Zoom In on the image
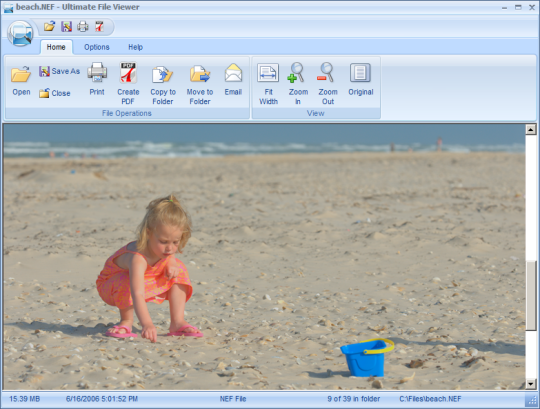The width and height of the screenshot is (540, 409). (x=298, y=83)
